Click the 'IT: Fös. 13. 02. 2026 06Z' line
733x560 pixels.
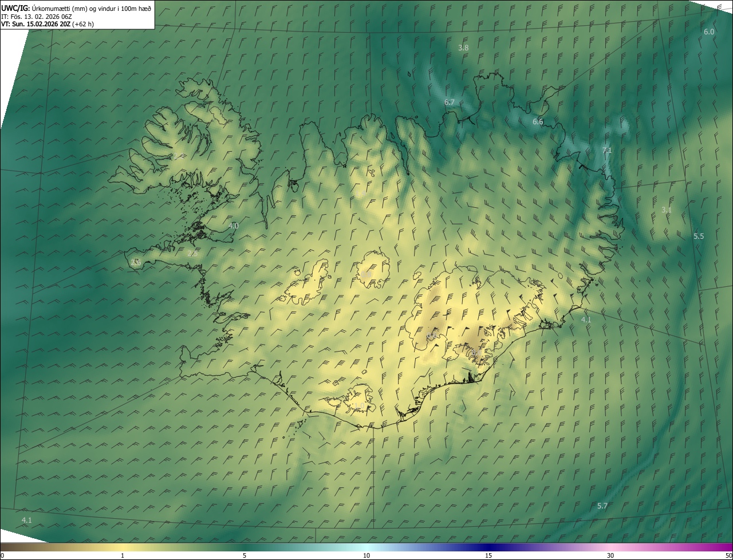(x=37, y=17)
